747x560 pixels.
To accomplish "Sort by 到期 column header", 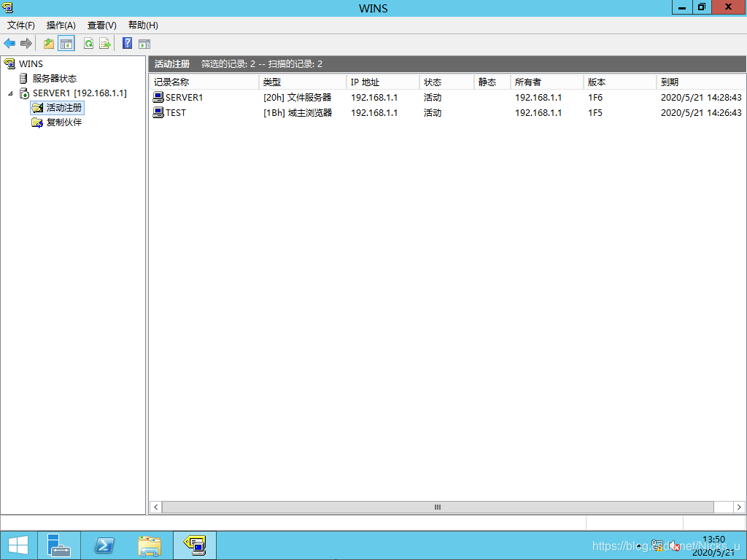I will click(x=701, y=82).
